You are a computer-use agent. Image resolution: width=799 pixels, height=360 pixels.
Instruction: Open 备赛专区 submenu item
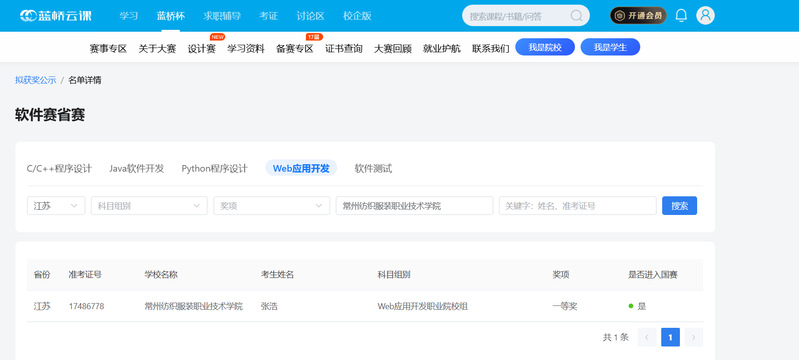pos(295,48)
